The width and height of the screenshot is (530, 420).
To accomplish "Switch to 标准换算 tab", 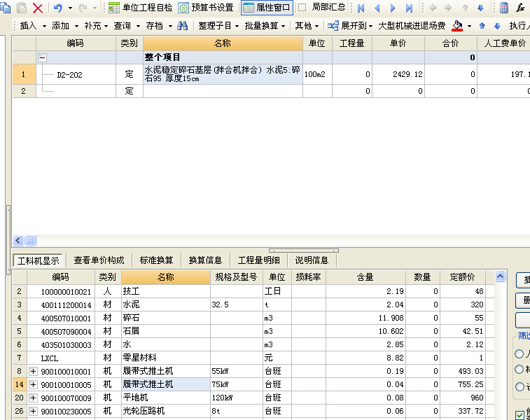I will click(x=156, y=260).
